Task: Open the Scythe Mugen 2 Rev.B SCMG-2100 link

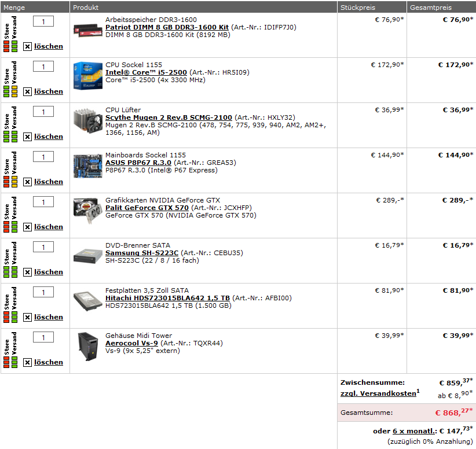Action: (x=169, y=117)
